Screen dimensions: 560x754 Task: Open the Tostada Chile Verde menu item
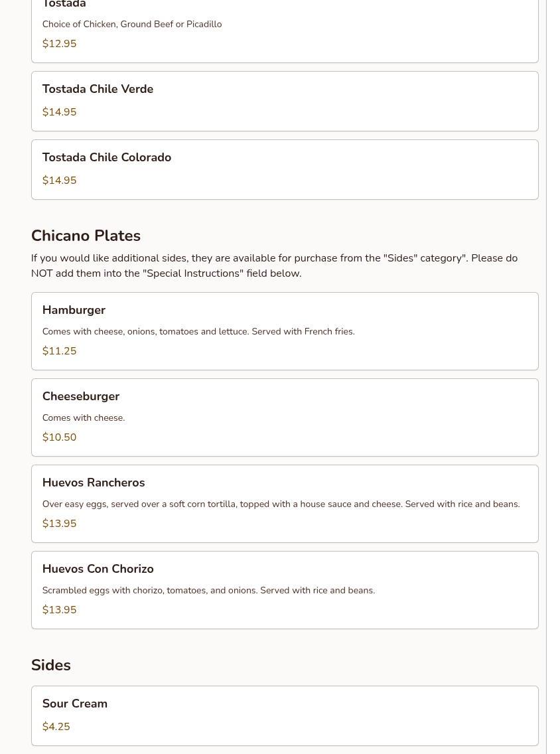[x=98, y=90]
